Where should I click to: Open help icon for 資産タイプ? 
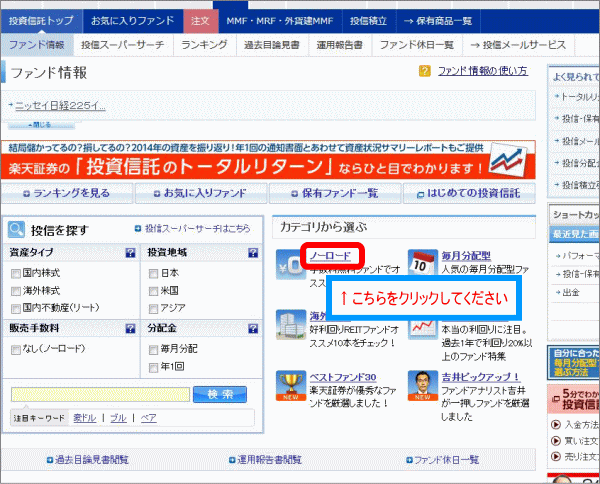(x=130, y=253)
